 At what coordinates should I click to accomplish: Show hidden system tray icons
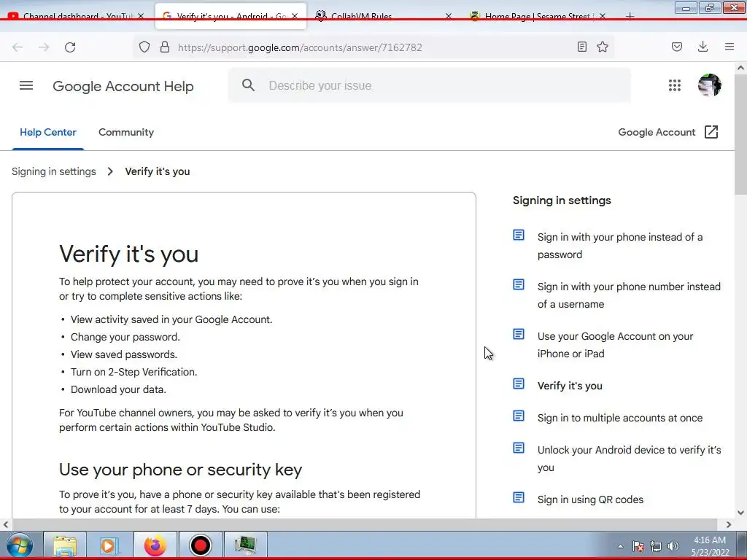pyautogui.click(x=620, y=546)
